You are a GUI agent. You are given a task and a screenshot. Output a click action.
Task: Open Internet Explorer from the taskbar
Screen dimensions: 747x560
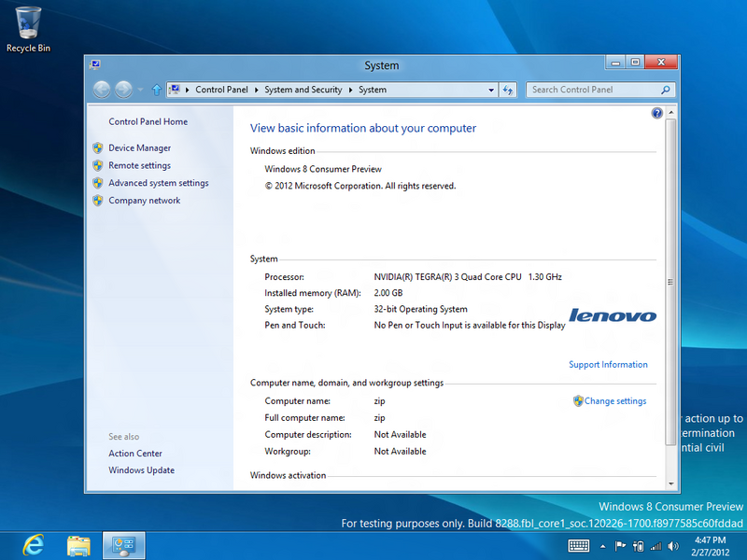(x=35, y=544)
